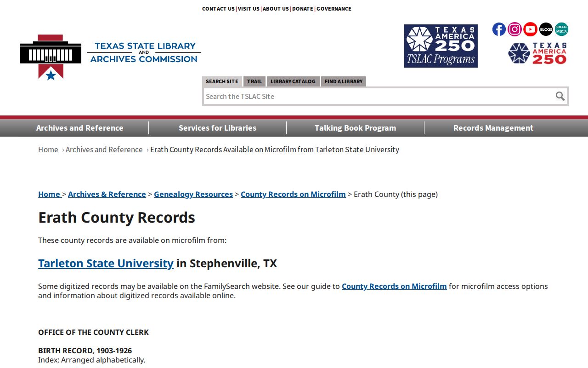Switch to the TRAIL search tab

pos(254,81)
